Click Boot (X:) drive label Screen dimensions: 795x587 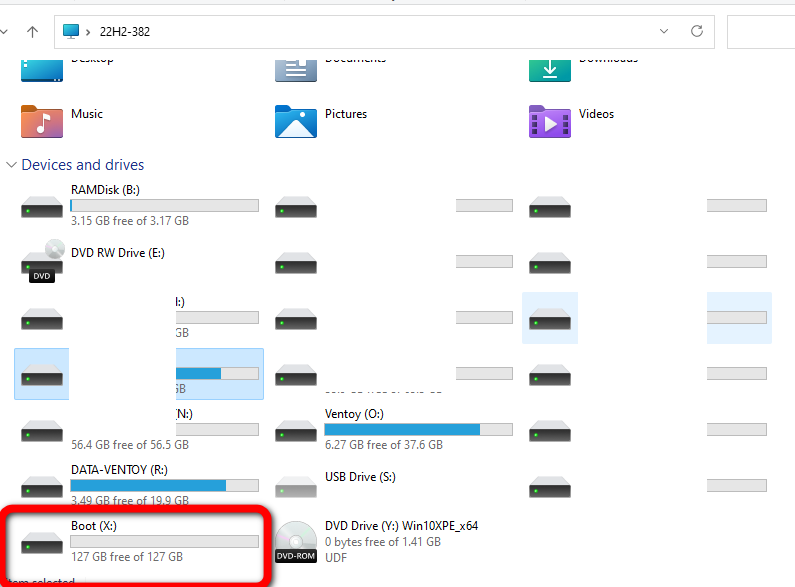click(94, 526)
